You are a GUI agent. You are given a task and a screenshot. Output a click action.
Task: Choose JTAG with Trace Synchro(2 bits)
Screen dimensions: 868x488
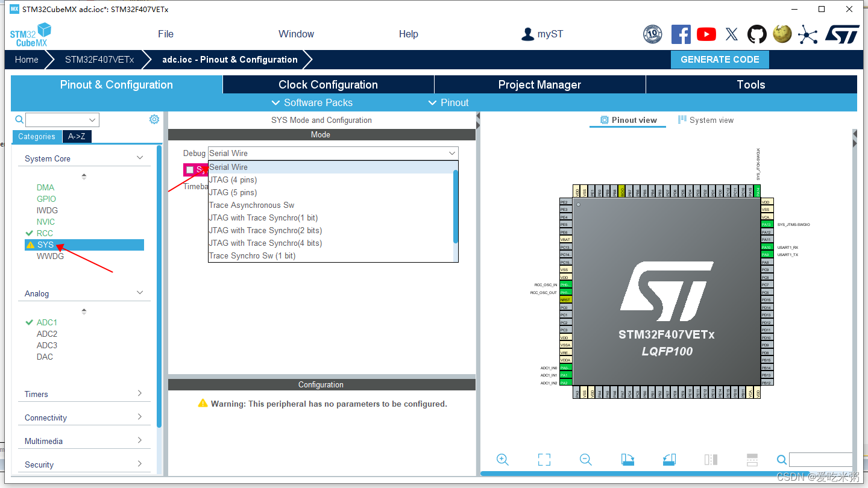[x=330, y=230]
